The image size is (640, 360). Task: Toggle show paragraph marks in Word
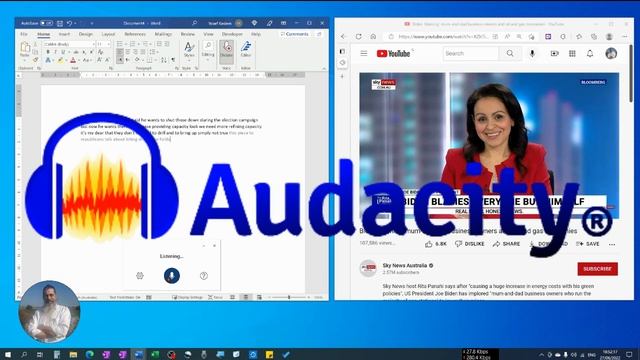(x=173, y=60)
